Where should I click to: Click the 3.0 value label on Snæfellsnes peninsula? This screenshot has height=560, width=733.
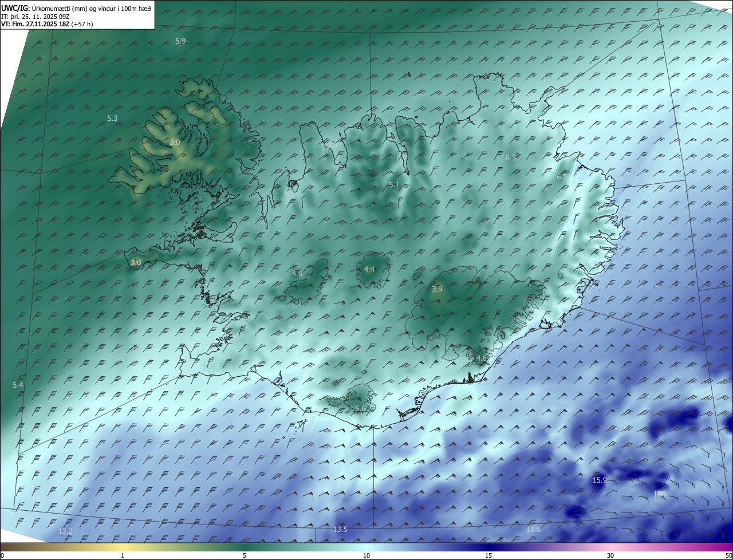136,263
